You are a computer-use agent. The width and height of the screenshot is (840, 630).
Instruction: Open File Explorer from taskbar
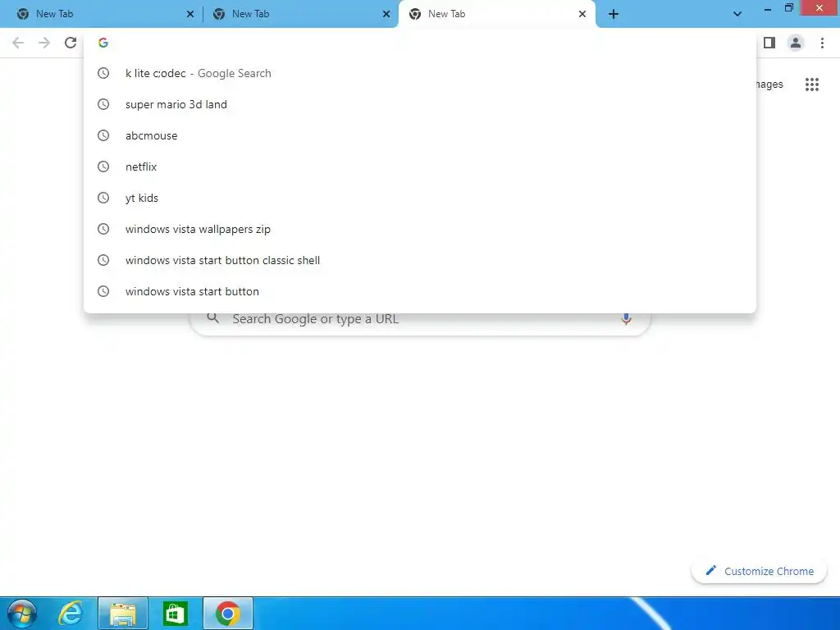point(123,614)
